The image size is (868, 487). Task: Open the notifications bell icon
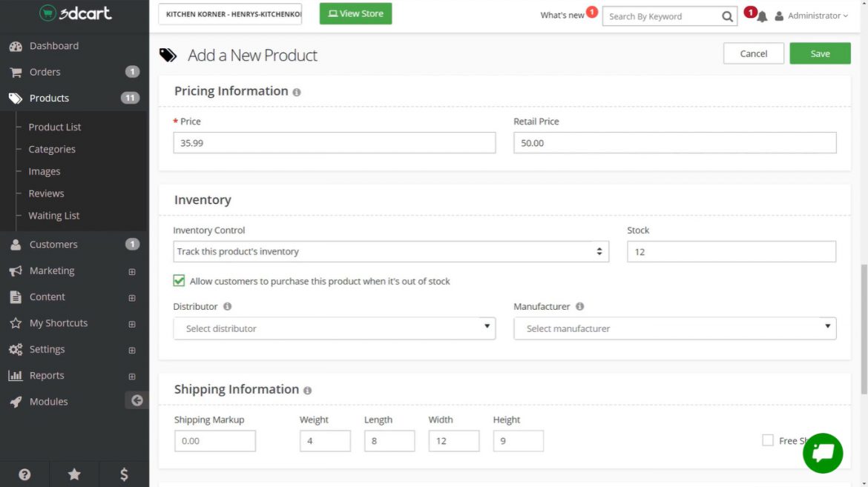(x=762, y=16)
